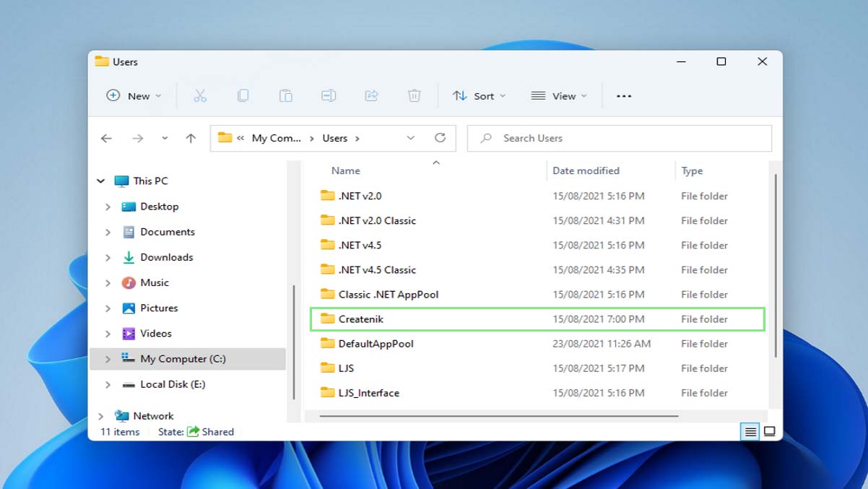Switch to large icons view layout icon
This screenshot has height=489, width=868.
[770, 432]
